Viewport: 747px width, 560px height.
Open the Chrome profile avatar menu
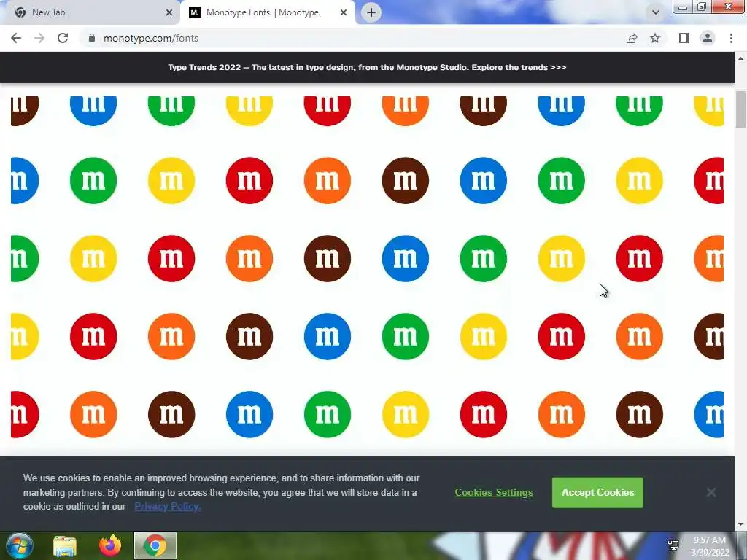point(708,38)
